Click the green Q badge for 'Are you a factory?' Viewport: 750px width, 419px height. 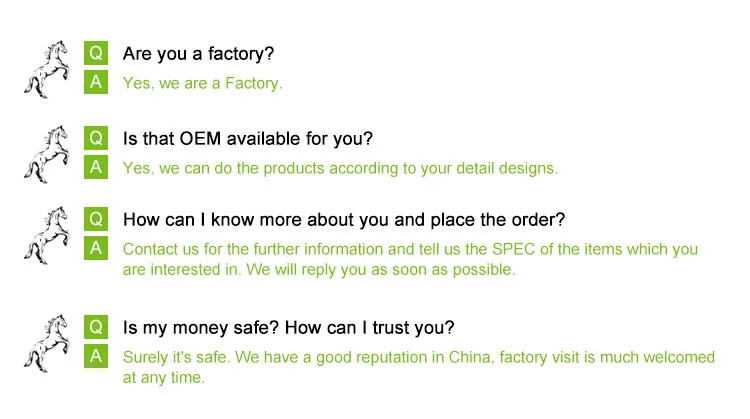pyautogui.click(x=96, y=53)
